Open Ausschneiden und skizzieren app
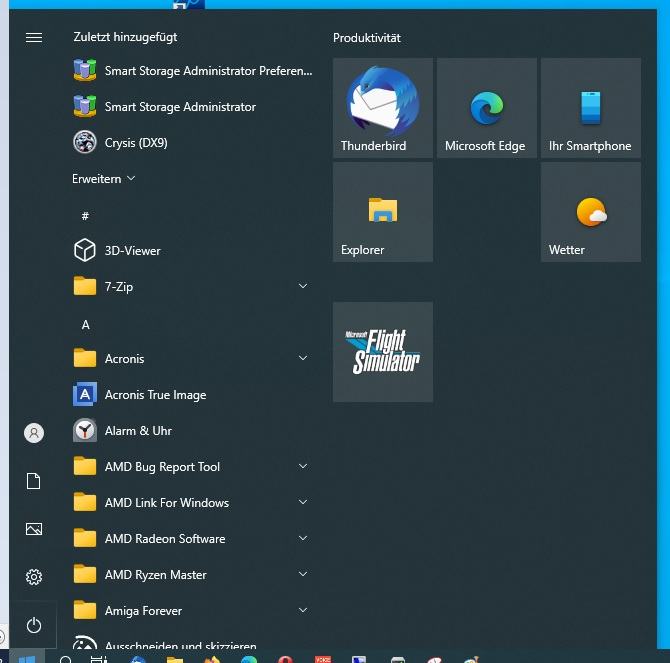Viewport: 670px width, 663px height. point(193,642)
